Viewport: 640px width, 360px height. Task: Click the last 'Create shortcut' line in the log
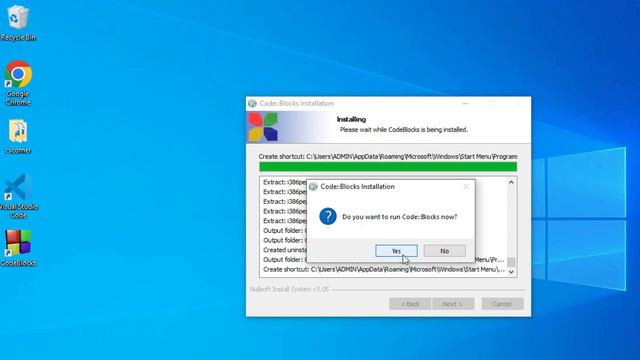(384, 269)
